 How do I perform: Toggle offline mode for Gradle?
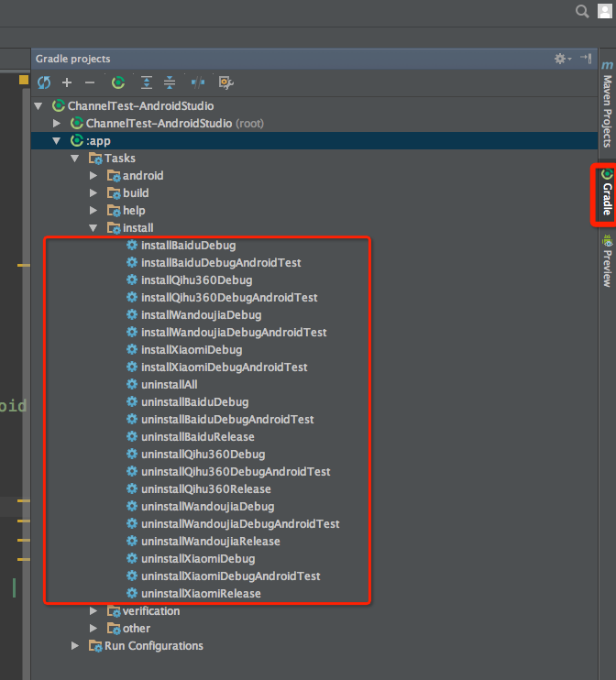coord(198,82)
